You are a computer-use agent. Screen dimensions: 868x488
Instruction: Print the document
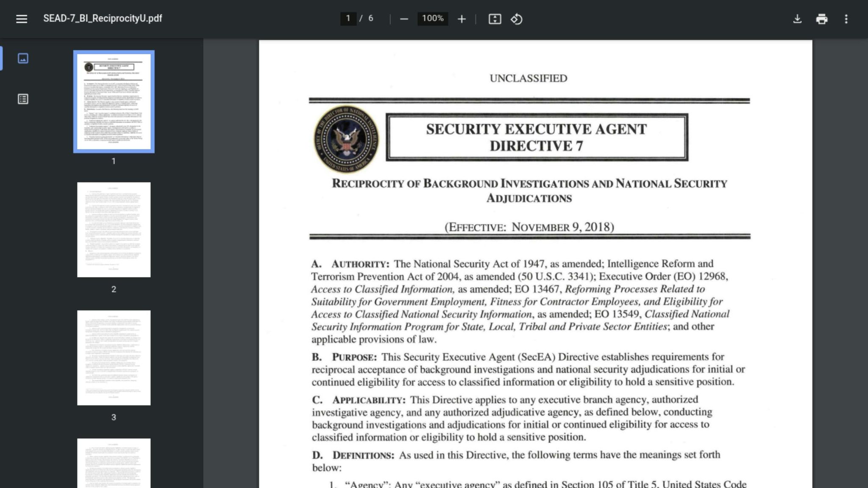[821, 19]
